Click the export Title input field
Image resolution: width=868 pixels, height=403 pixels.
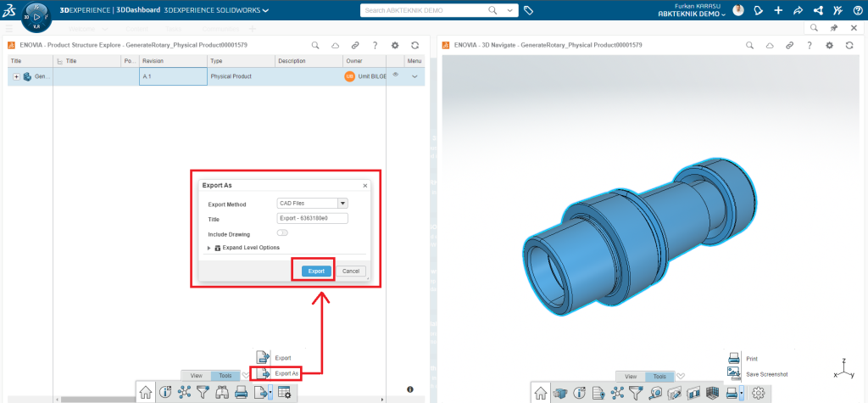(x=313, y=219)
